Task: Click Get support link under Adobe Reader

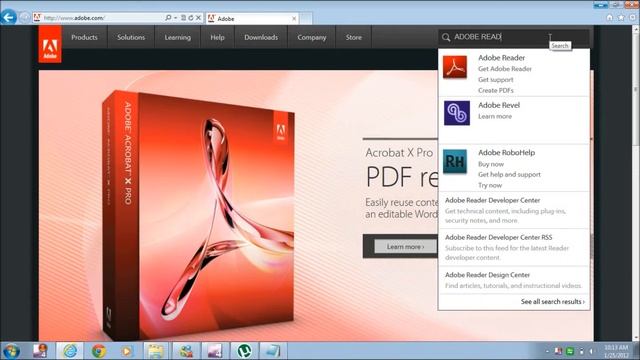Action: 496,80
